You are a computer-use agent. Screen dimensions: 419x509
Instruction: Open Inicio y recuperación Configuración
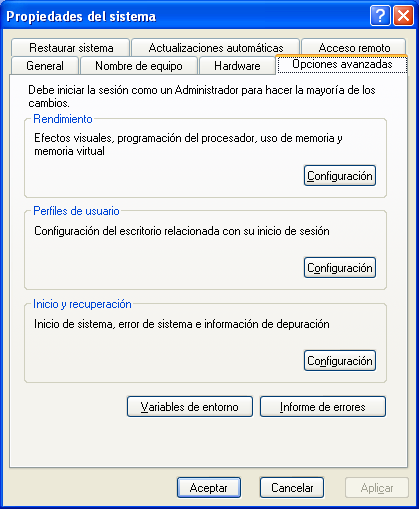(340, 361)
